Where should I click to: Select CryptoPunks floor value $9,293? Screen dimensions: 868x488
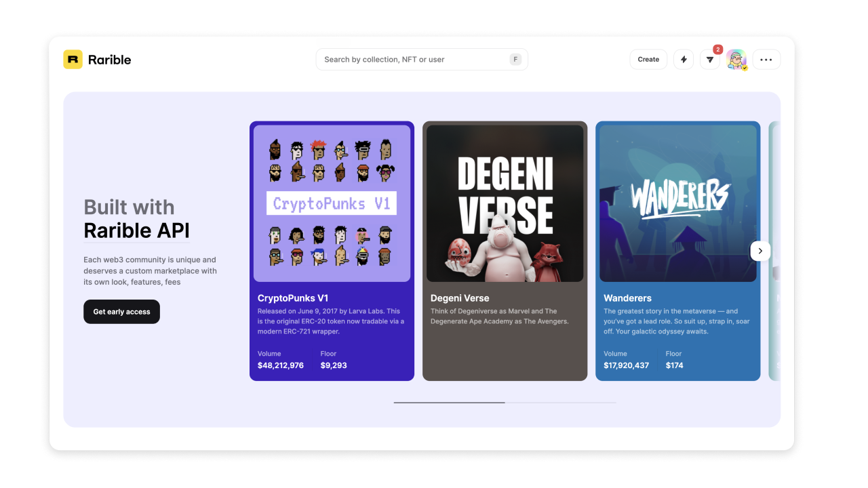pyautogui.click(x=334, y=365)
